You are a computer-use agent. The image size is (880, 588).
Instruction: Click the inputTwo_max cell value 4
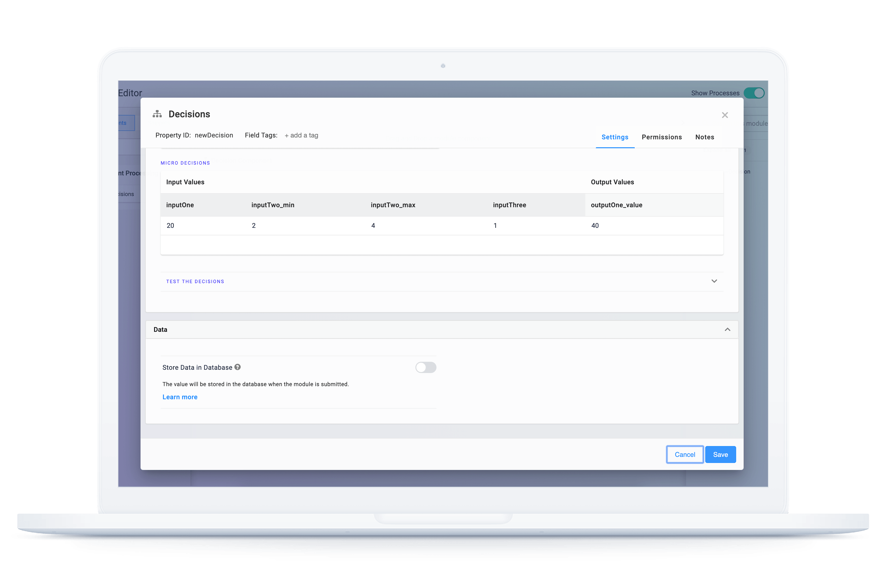(373, 225)
